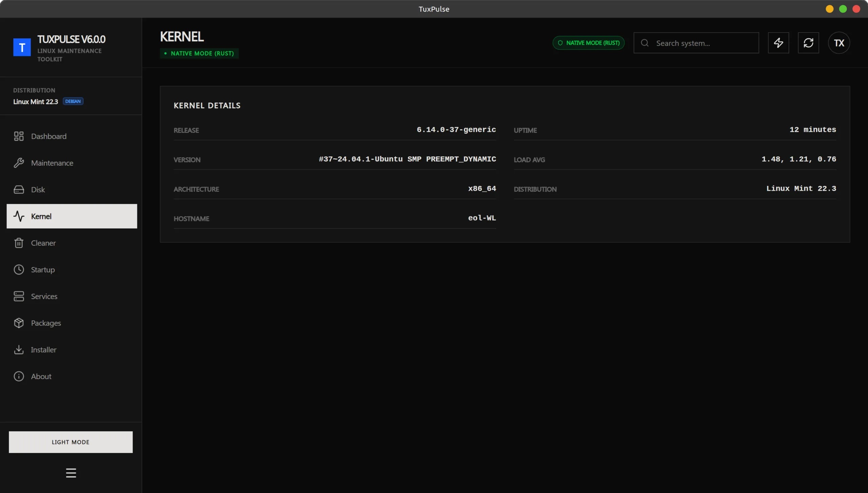Click the green maximize window button
This screenshot has height=493, width=868.
pos(843,9)
